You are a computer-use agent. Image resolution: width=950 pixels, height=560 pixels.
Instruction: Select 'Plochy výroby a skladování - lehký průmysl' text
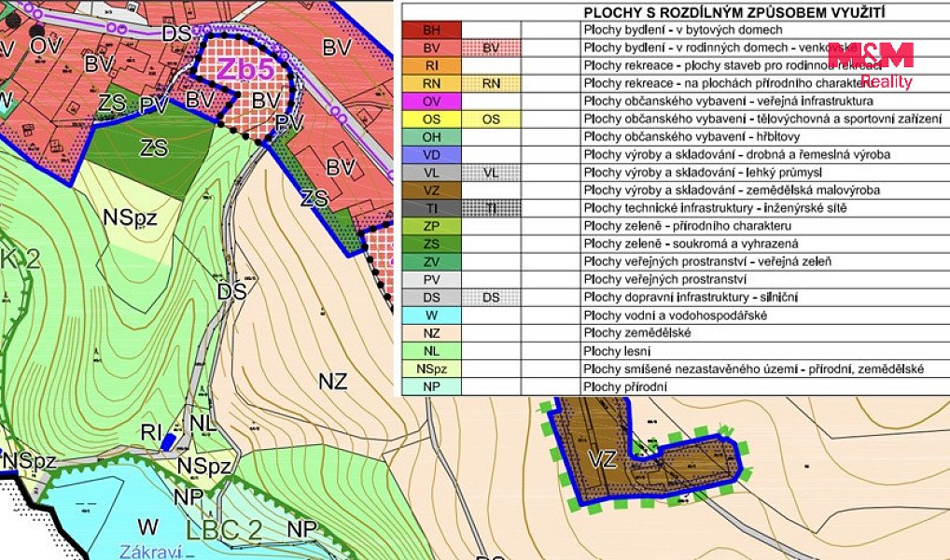click(x=703, y=173)
